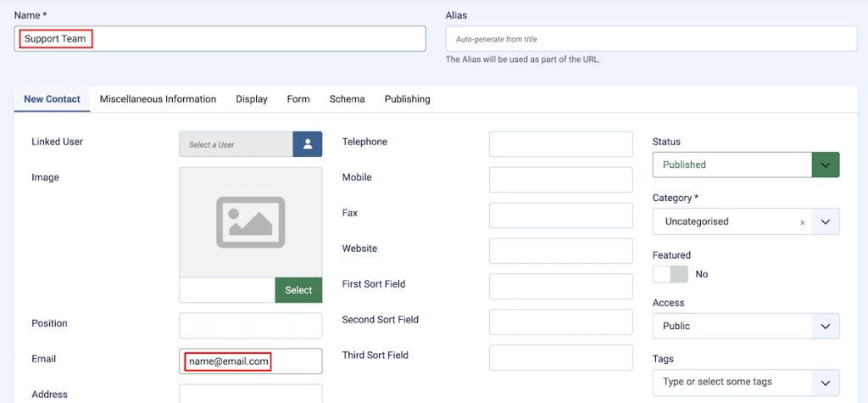This screenshot has height=403, width=868.
Task: Switch to the New Contact tab
Action: (52, 99)
